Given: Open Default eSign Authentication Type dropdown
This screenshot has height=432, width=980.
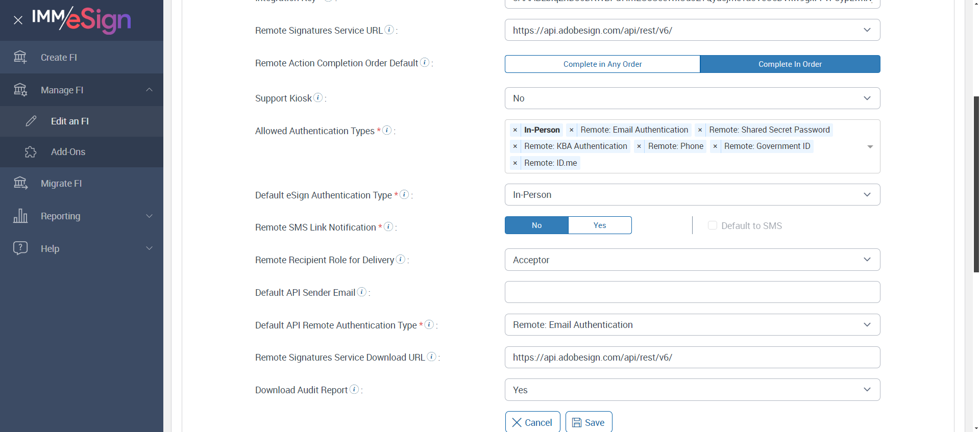Looking at the screenshot, I should [692, 195].
